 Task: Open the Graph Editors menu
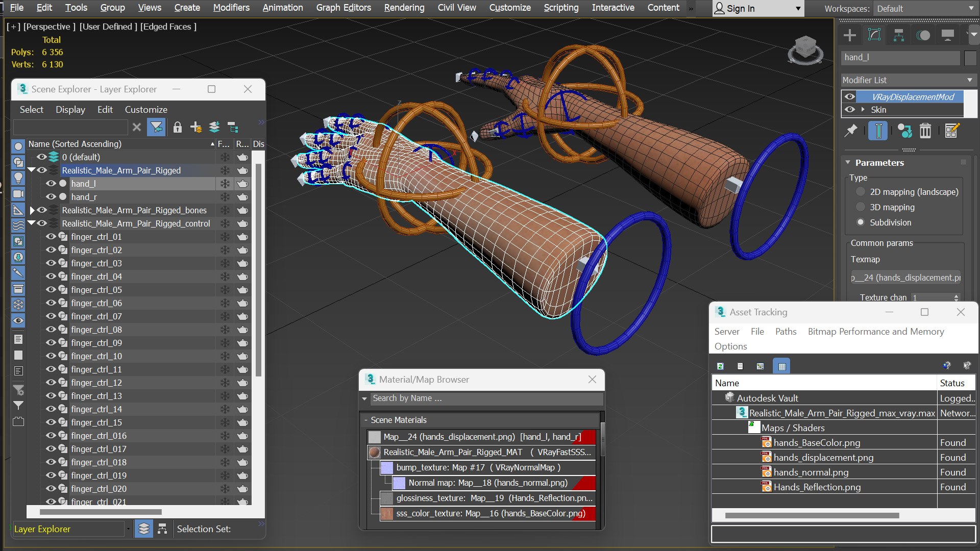click(x=344, y=8)
